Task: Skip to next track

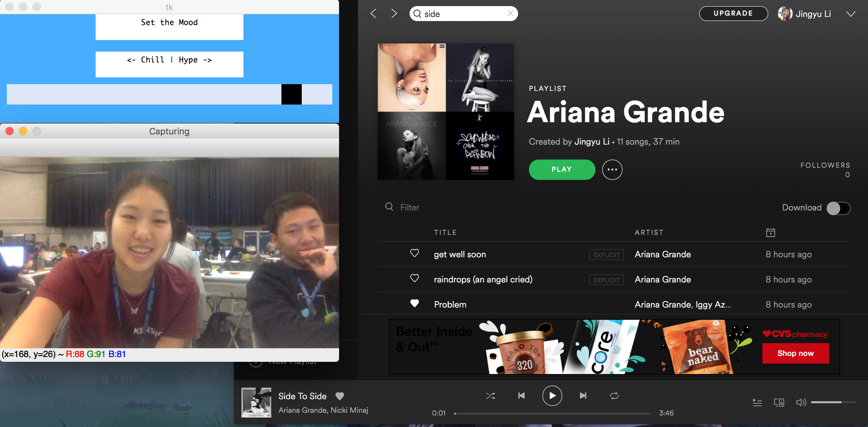Action: (583, 396)
